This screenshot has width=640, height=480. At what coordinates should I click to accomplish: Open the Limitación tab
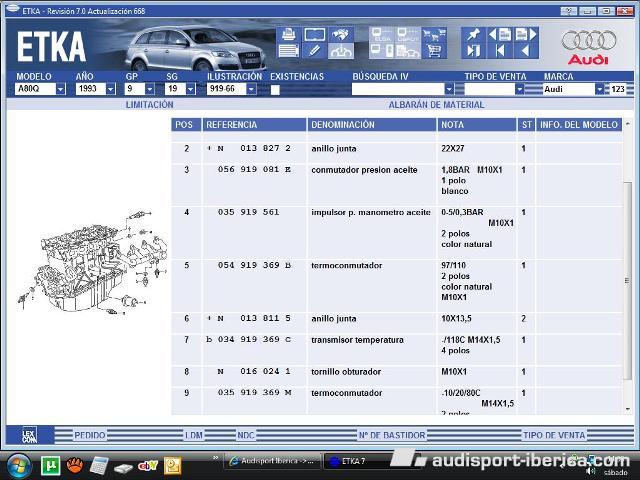click(x=149, y=105)
